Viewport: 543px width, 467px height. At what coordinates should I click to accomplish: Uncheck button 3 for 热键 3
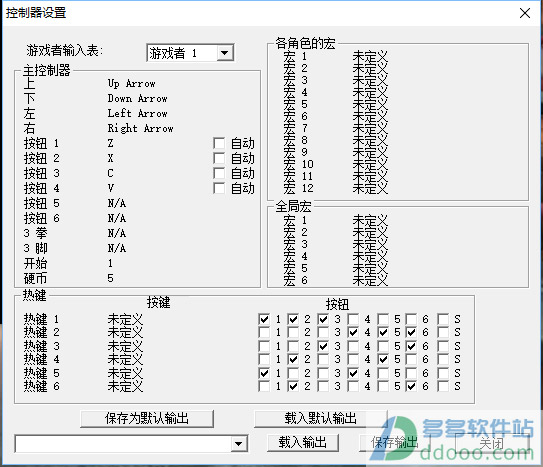tap(323, 346)
